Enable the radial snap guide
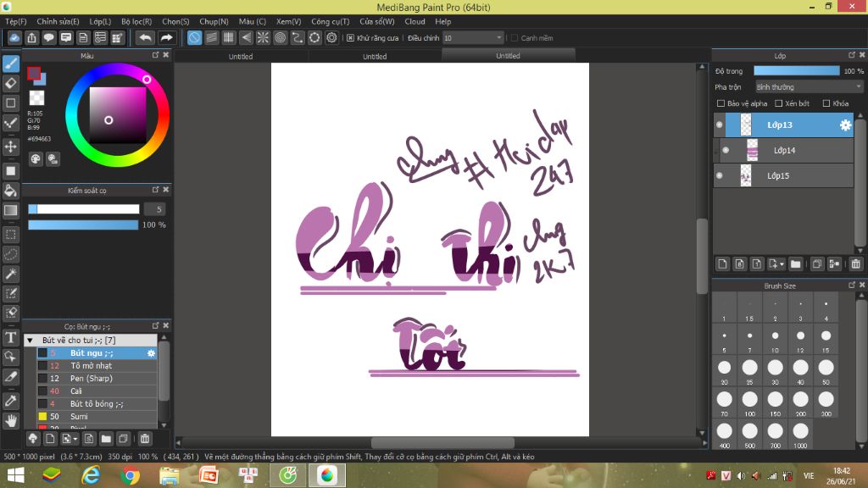Viewport: 868px width, 488px height. (263, 37)
